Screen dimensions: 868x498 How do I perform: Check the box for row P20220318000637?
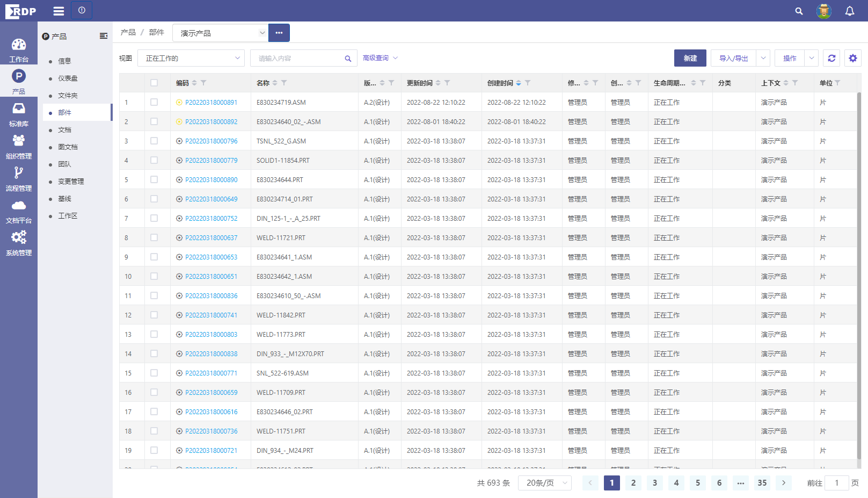[154, 237]
